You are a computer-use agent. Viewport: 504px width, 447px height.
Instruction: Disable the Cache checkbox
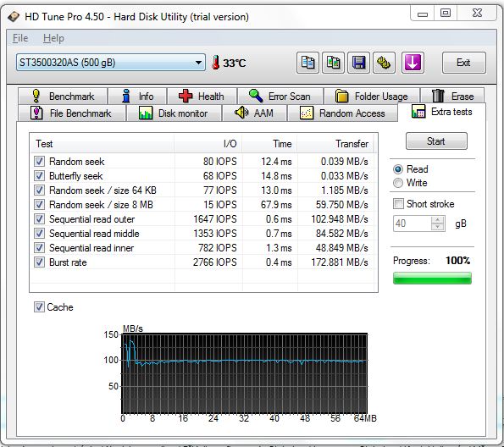[x=39, y=307]
